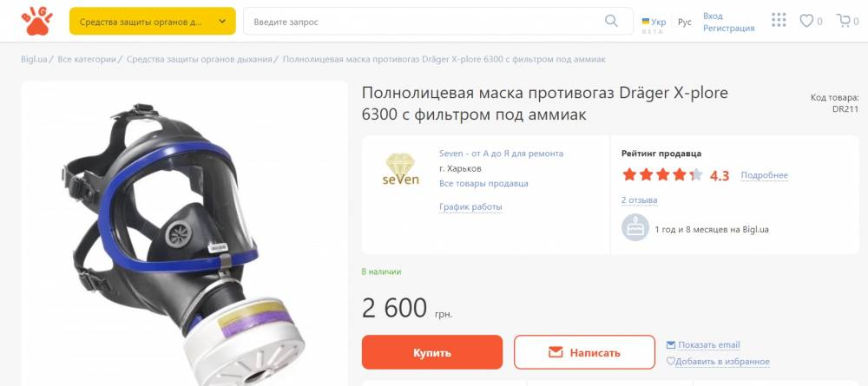868x386 pixels.
Task: Open the favorites heart icon in header
Action: tap(806, 21)
